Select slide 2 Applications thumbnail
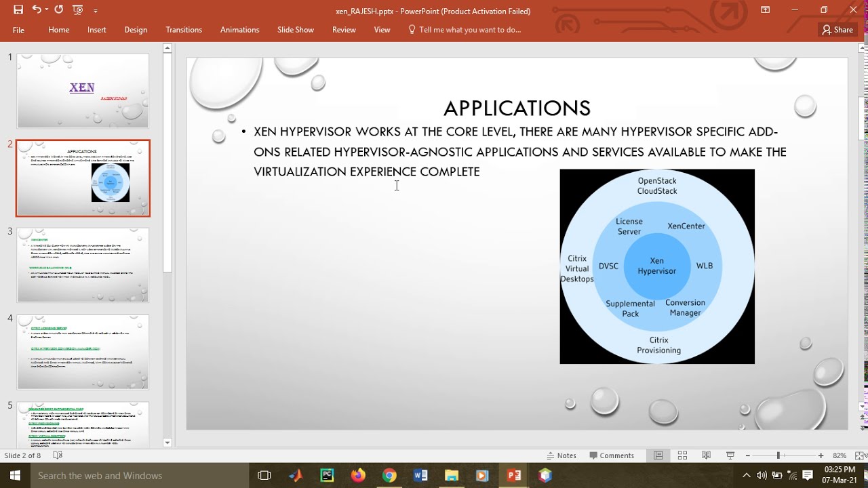 click(83, 178)
